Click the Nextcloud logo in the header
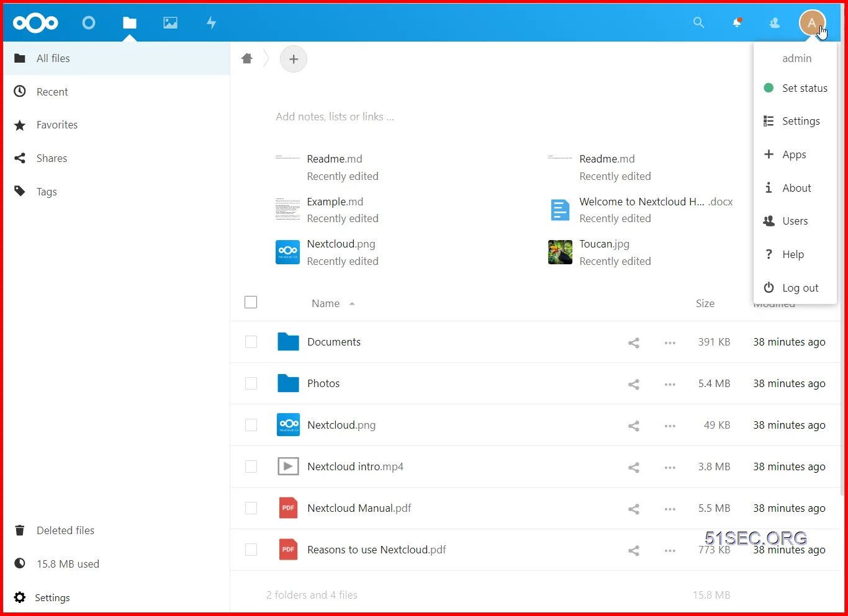 tap(35, 23)
